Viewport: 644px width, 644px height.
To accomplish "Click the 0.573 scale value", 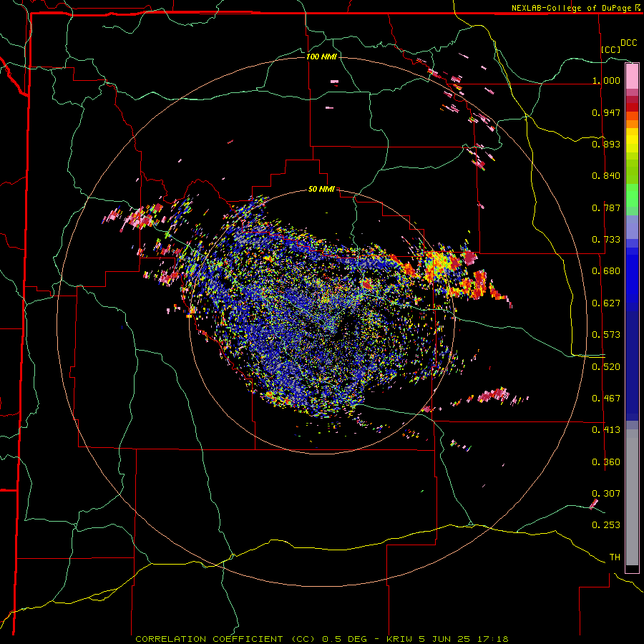I will [x=606, y=335].
